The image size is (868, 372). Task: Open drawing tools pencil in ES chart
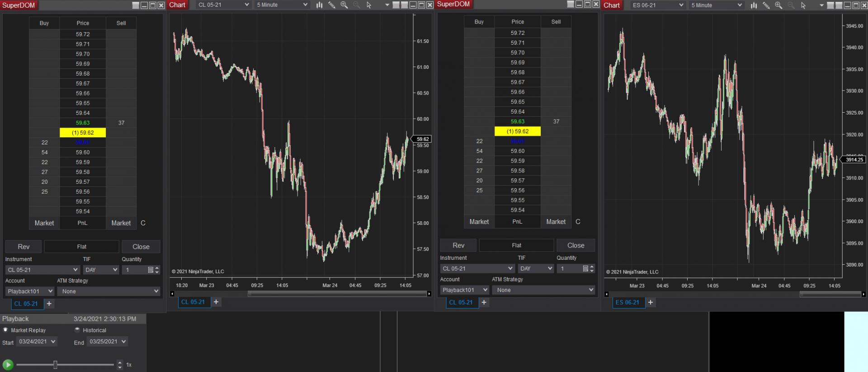(766, 5)
